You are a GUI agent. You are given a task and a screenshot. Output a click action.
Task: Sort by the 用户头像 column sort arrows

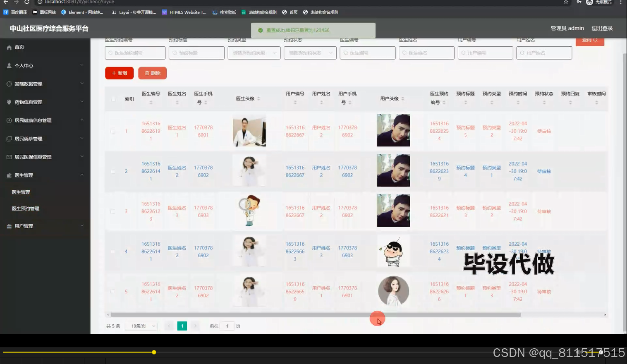point(403,98)
